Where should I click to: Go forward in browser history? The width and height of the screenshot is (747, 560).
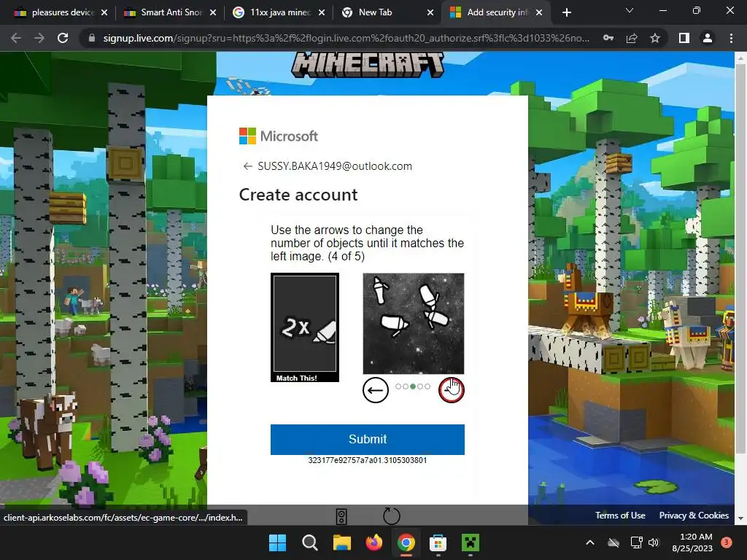point(39,38)
